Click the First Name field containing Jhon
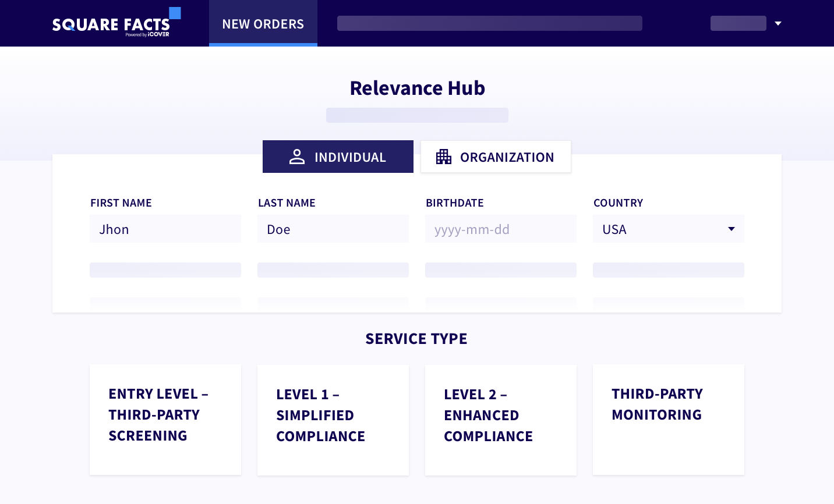Viewport: 834px width, 504px height. (x=165, y=229)
